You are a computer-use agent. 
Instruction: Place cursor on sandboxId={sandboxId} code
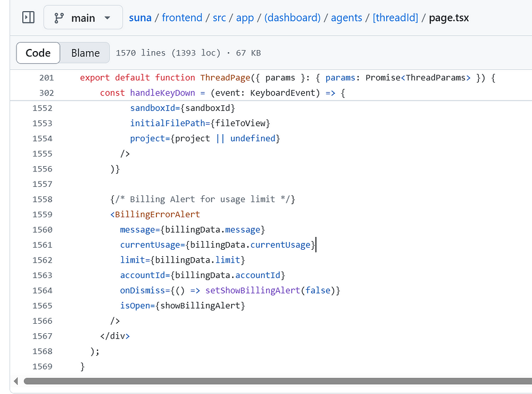(182, 109)
